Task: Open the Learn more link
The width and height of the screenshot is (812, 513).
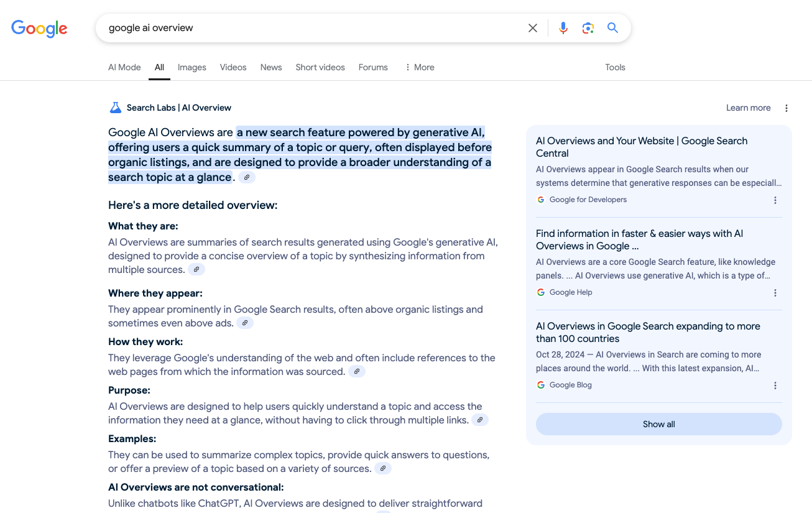Action: (x=748, y=108)
